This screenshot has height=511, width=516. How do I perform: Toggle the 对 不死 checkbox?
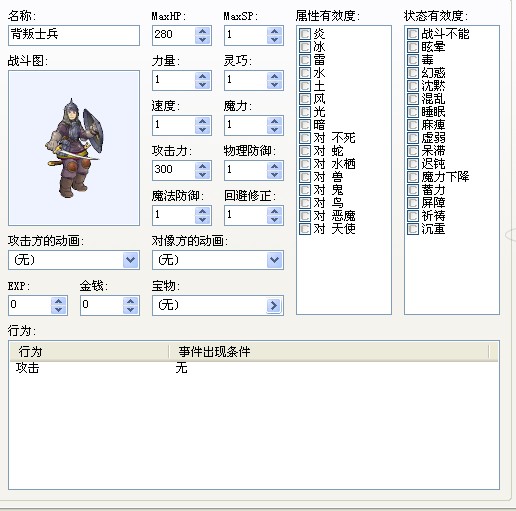[305, 138]
